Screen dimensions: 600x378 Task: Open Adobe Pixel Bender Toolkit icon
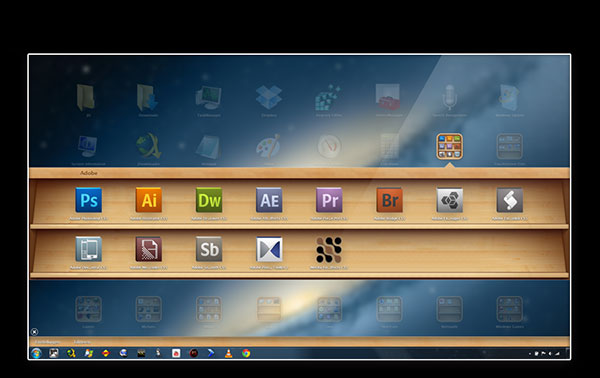269,249
